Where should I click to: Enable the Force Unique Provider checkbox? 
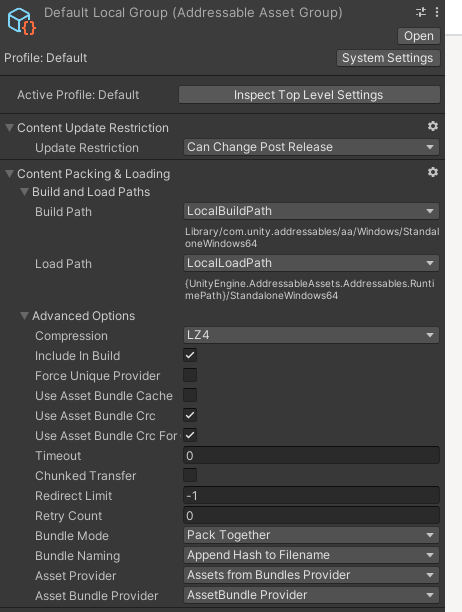(x=190, y=375)
